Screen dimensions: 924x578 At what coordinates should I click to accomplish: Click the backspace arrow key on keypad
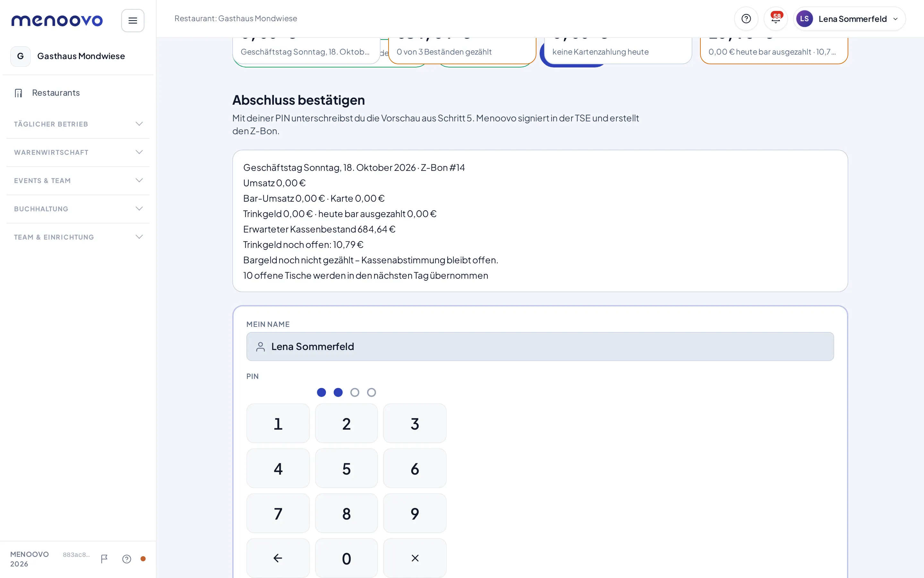pyautogui.click(x=278, y=558)
